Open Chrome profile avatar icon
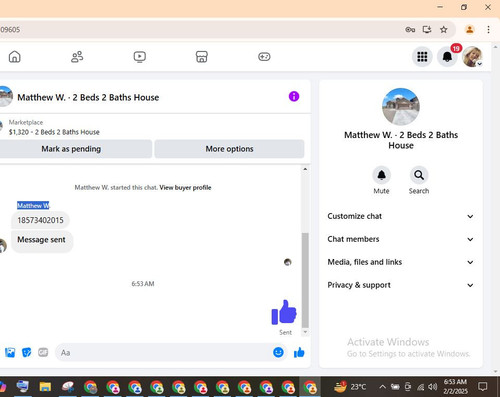500x397 pixels. (470, 30)
